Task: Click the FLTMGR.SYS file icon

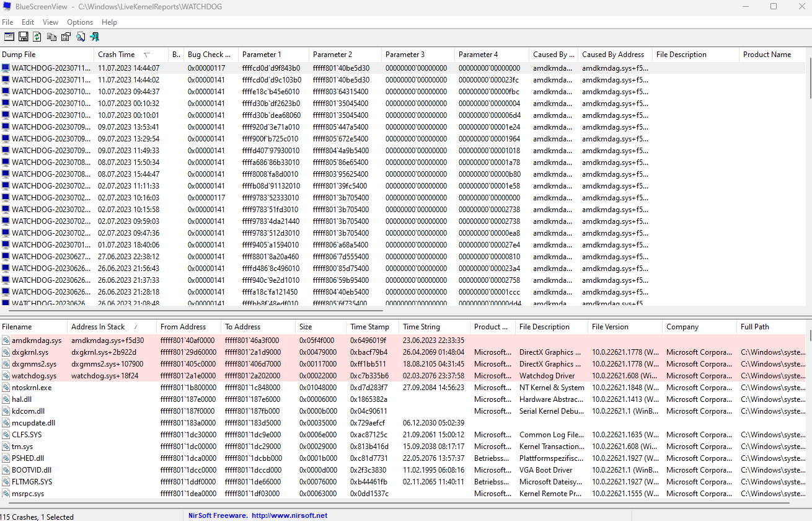Action: (6, 482)
